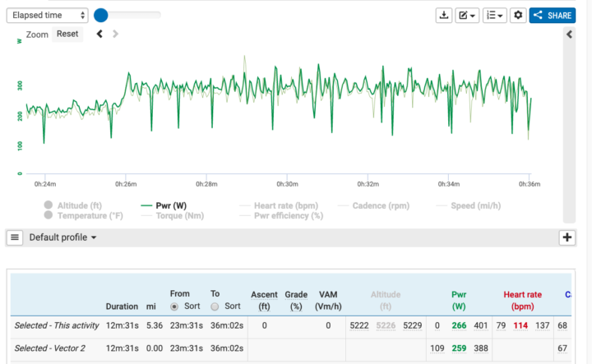This screenshot has width=592, height=364.
Task: Open the hamburger menu beside Default profile
Action: pyautogui.click(x=15, y=237)
